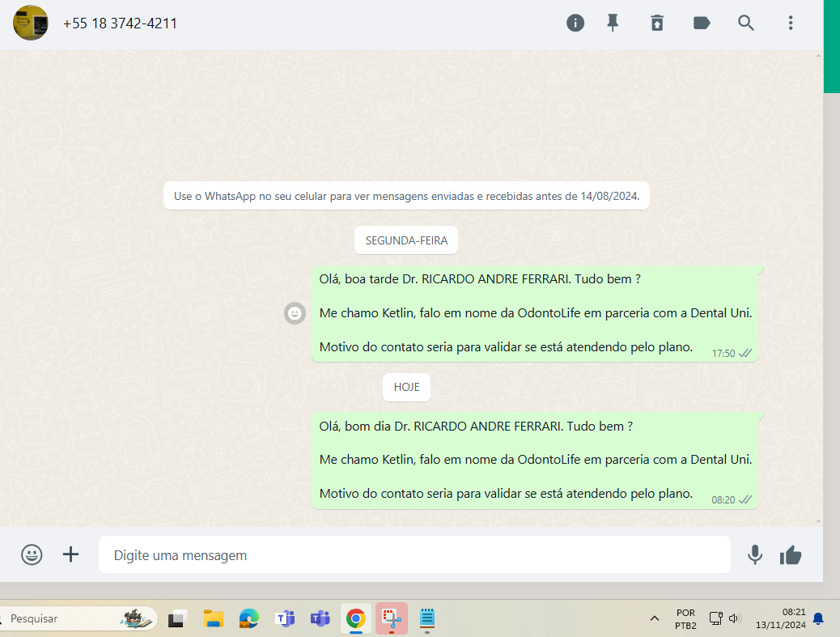Click the Pesquisar taskbar search box
This screenshot has height=637, width=840.
[78, 618]
